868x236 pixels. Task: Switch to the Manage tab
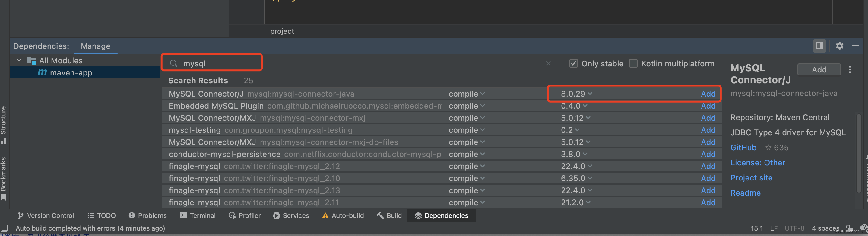point(95,46)
